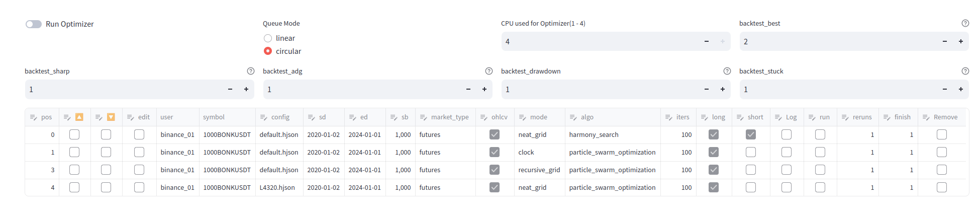The image size is (980, 215).
Task: Enable edit checkbox for clock mode row
Action: 139,152
